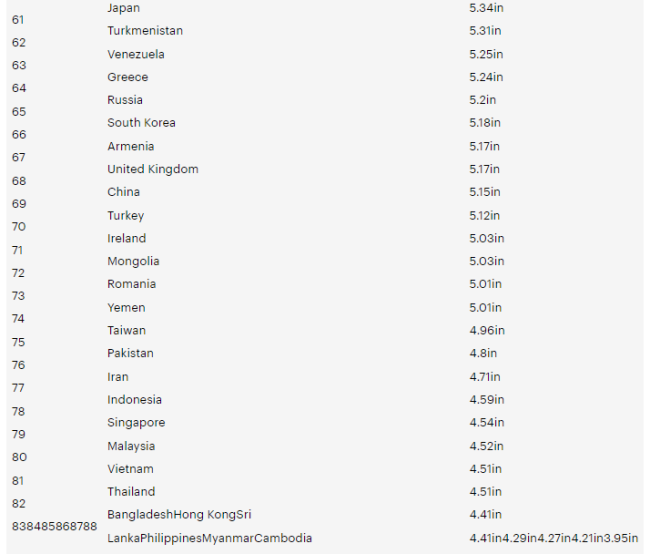Click the Japan country name

point(124,8)
